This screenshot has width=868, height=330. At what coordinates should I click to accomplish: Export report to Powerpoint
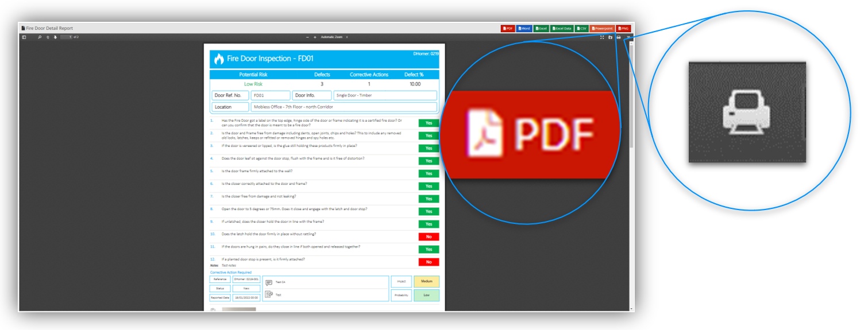(x=602, y=28)
